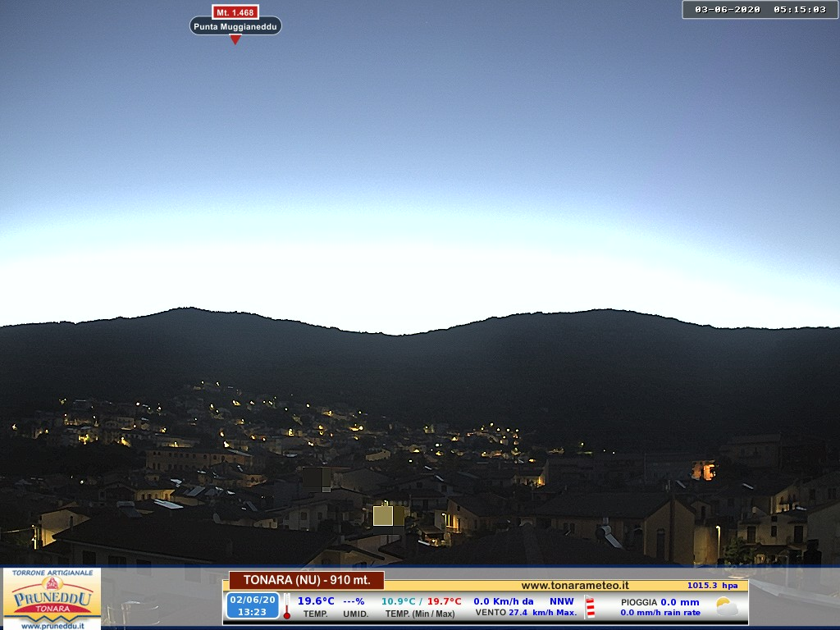Click the 10.9°C minimum temperature value
840x630 pixels.
click(398, 601)
